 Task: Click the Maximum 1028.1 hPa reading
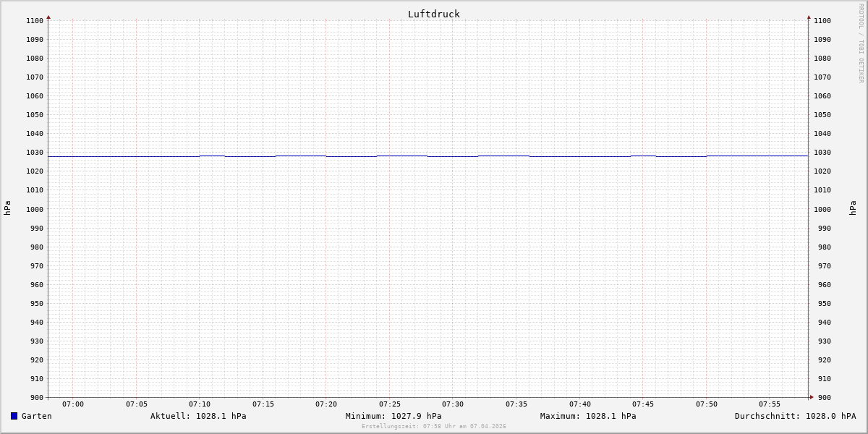click(588, 416)
